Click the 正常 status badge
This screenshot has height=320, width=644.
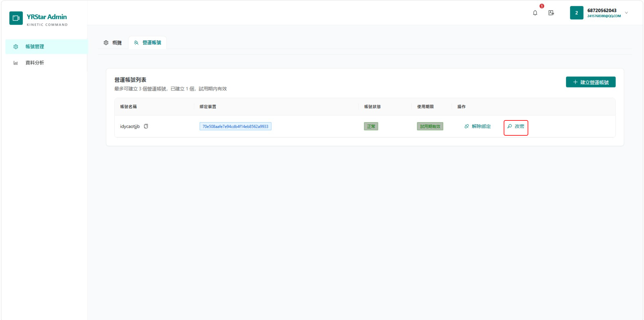coord(371,126)
